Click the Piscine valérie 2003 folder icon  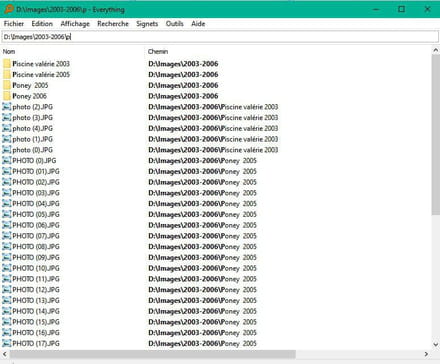click(7, 64)
